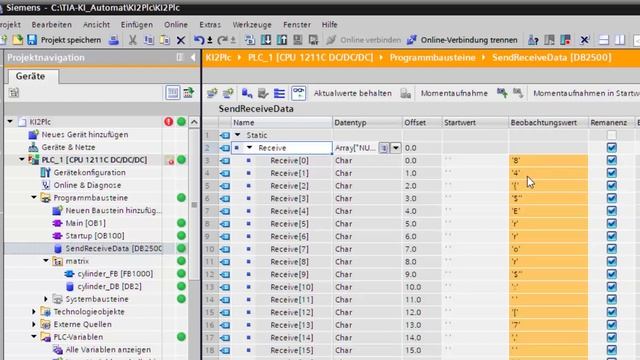This screenshot has width=640, height=360.
Task: Click Aktualwerte behalten button
Action: pos(352,93)
